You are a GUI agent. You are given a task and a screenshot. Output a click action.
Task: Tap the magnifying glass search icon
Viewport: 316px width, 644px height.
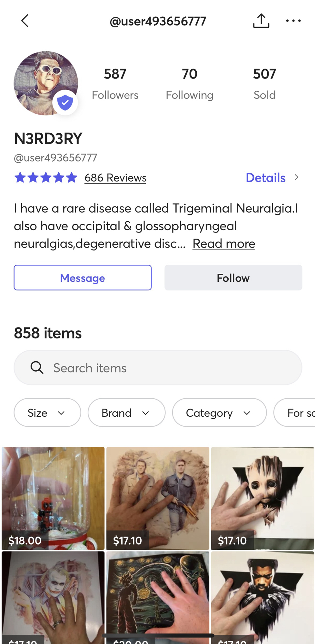pos(37,367)
